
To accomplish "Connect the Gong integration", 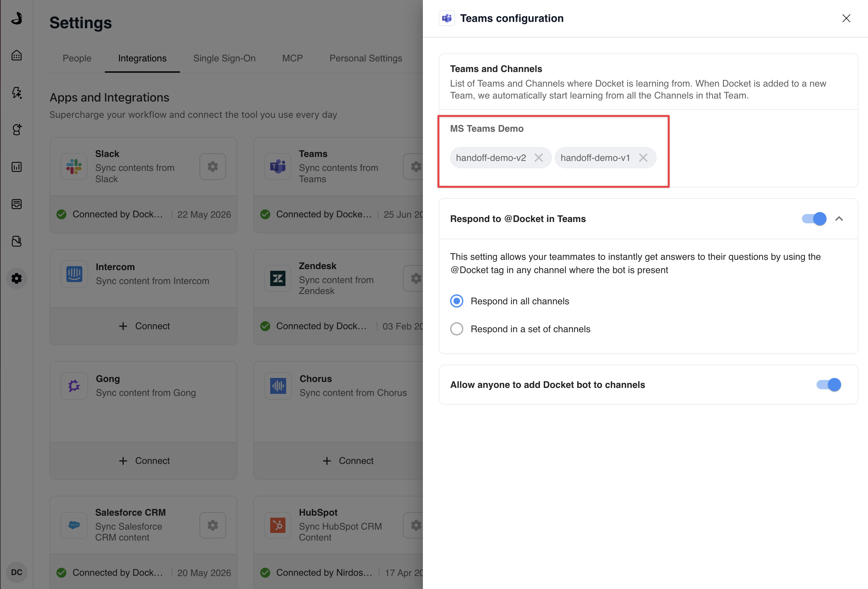I will pos(144,461).
